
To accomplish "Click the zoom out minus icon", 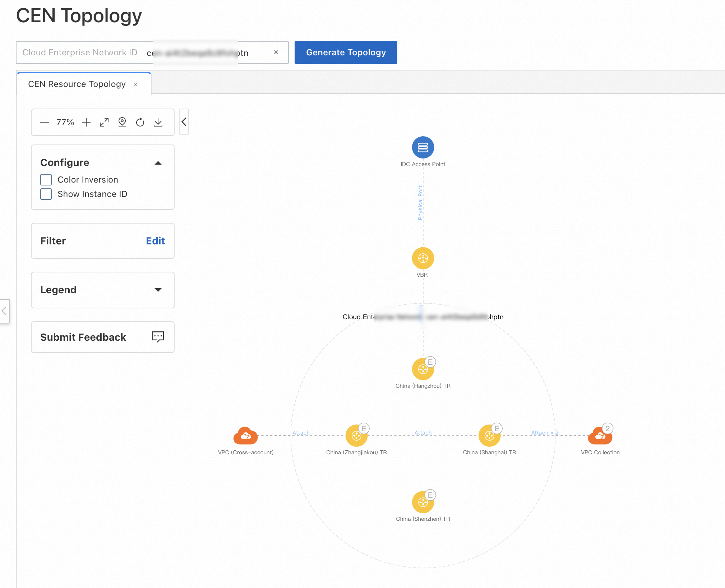I will tap(45, 122).
